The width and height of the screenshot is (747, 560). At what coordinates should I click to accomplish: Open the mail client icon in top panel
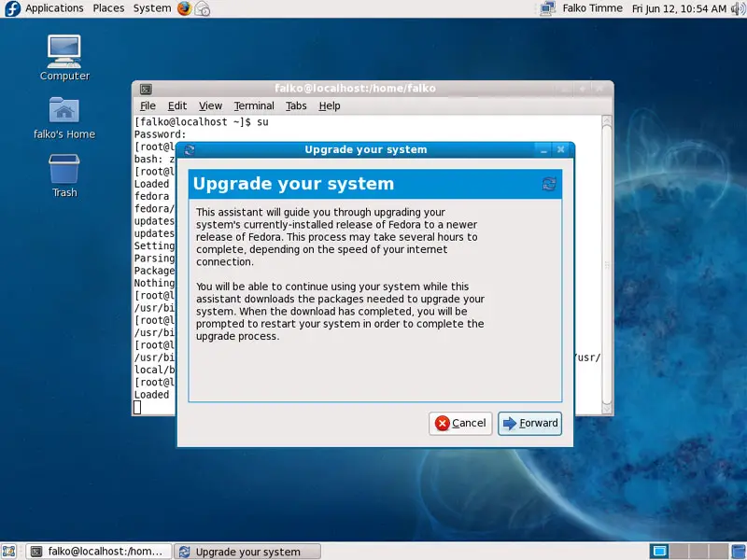click(x=203, y=8)
